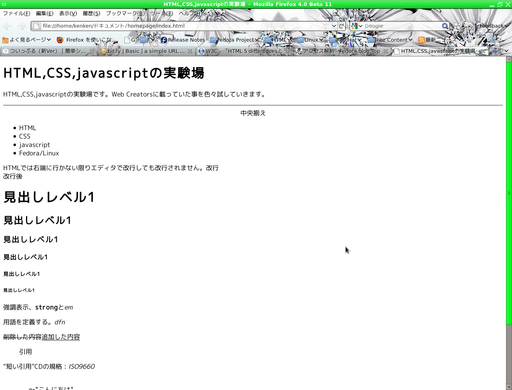Viewport: 512px width, 390px height.
Task: Click the dfn italic term
Action: [60, 322]
